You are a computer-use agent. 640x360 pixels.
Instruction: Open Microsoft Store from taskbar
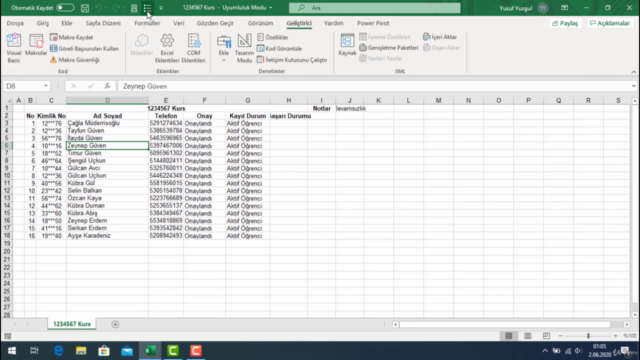(x=104, y=351)
